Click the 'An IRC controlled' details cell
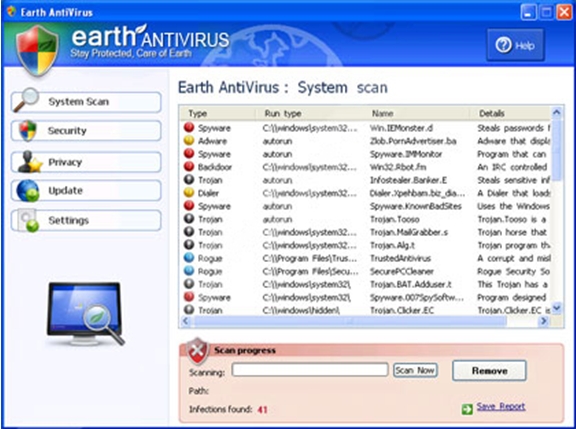Screen dimensions: 576x429 point(512,167)
